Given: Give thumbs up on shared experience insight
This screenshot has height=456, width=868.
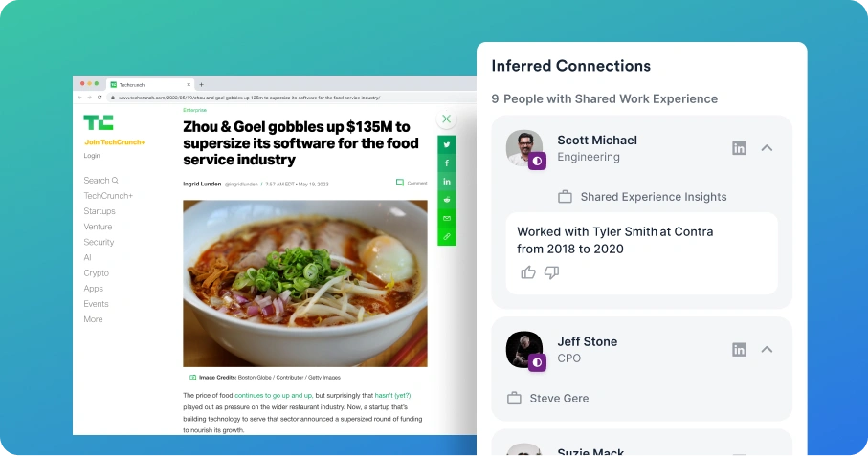Looking at the screenshot, I should coord(528,271).
